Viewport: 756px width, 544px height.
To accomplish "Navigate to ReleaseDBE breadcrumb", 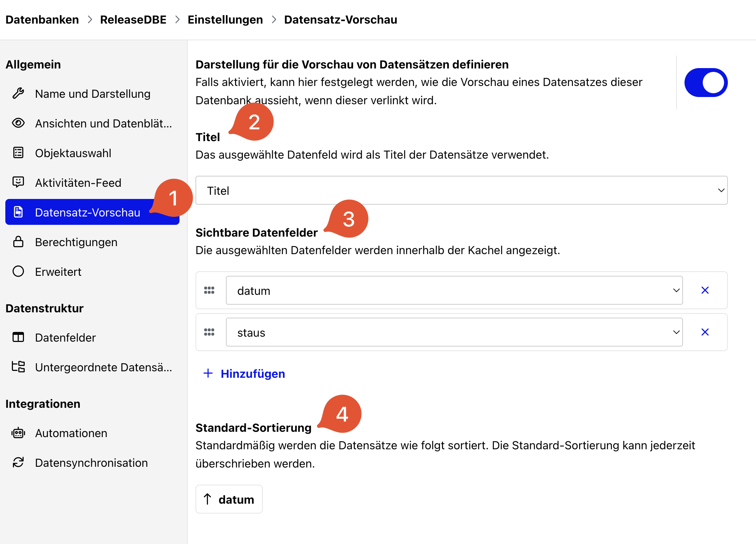I will pyautogui.click(x=133, y=19).
